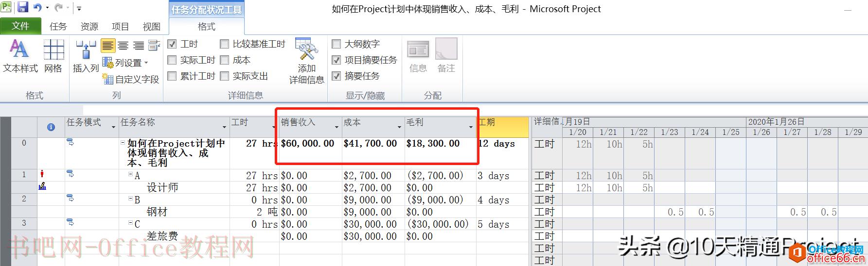Toggle the 摘要任务 checkbox

click(336, 76)
